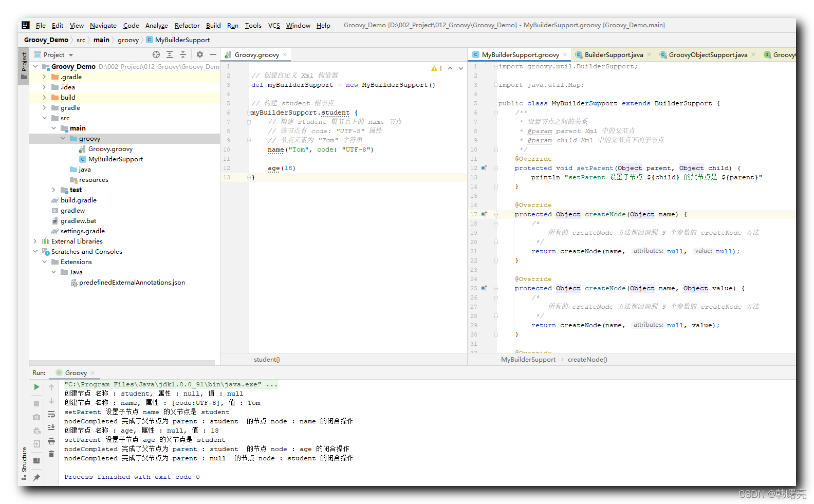Toggle Soft-Wrap in the Run console
814x504 pixels.
[51, 414]
